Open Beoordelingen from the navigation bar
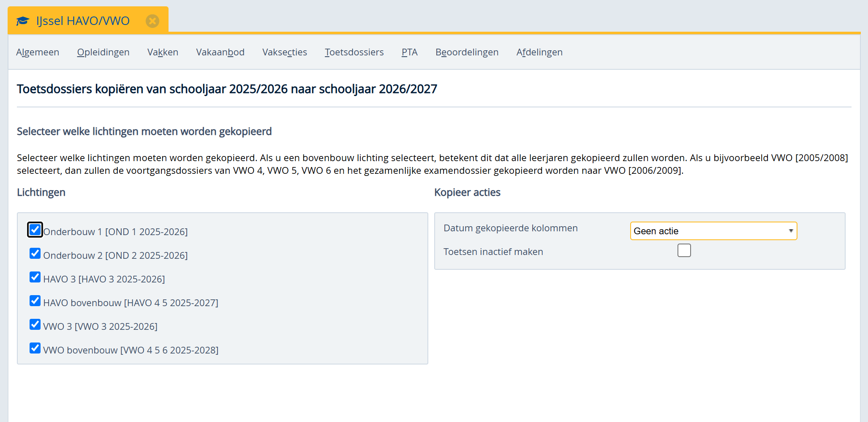Screen dimensions: 868x422 tap(467, 52)
